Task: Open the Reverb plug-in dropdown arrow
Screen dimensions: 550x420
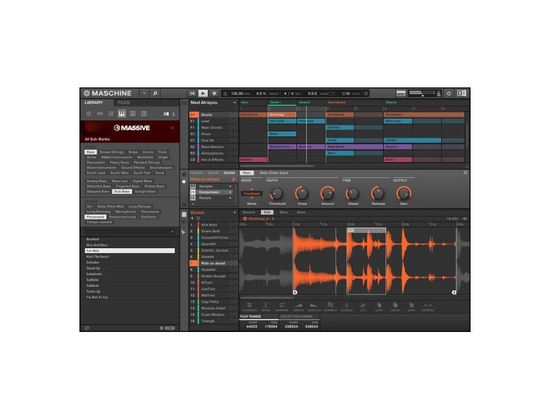Action: [230, 198]
